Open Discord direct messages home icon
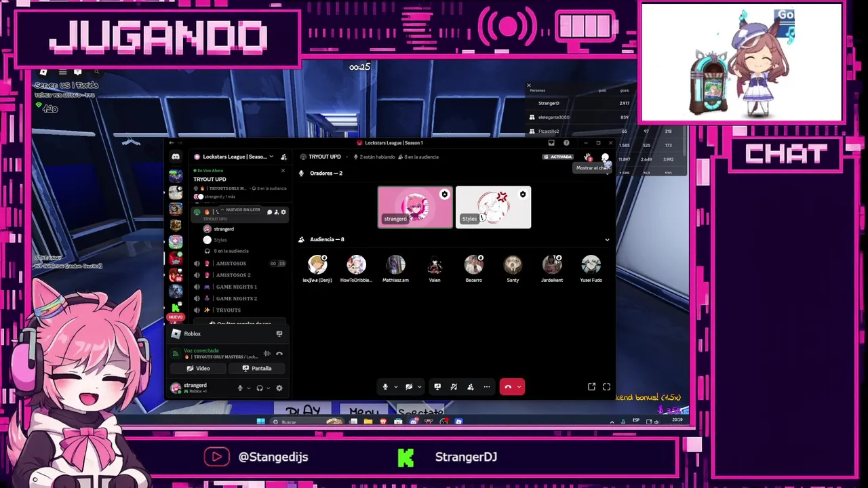868x488 pixels. click(x=176, y=157)
